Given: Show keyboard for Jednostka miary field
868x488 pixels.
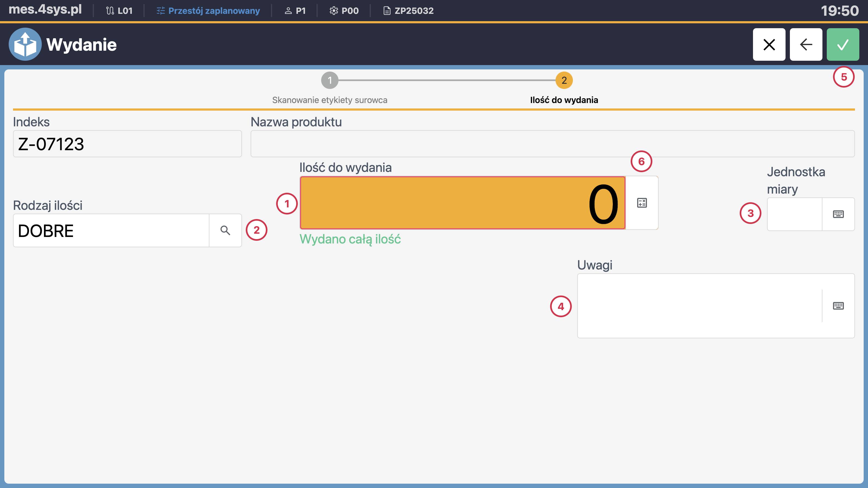Looking at the screenshot, I should [x=839, y=214].
